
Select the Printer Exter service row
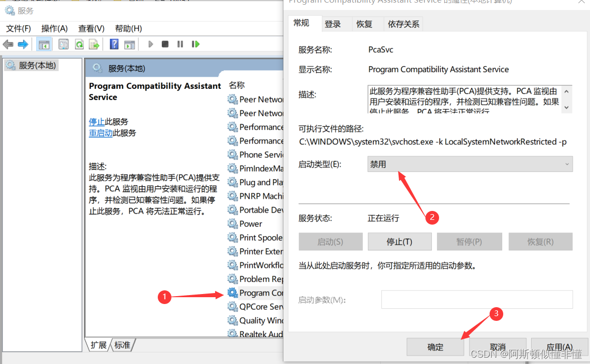coord(256,251)
